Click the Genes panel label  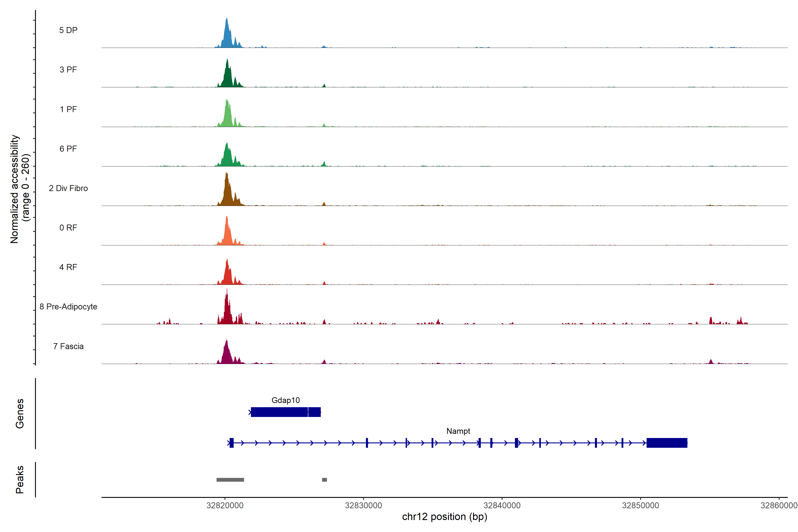click(20, 413)
